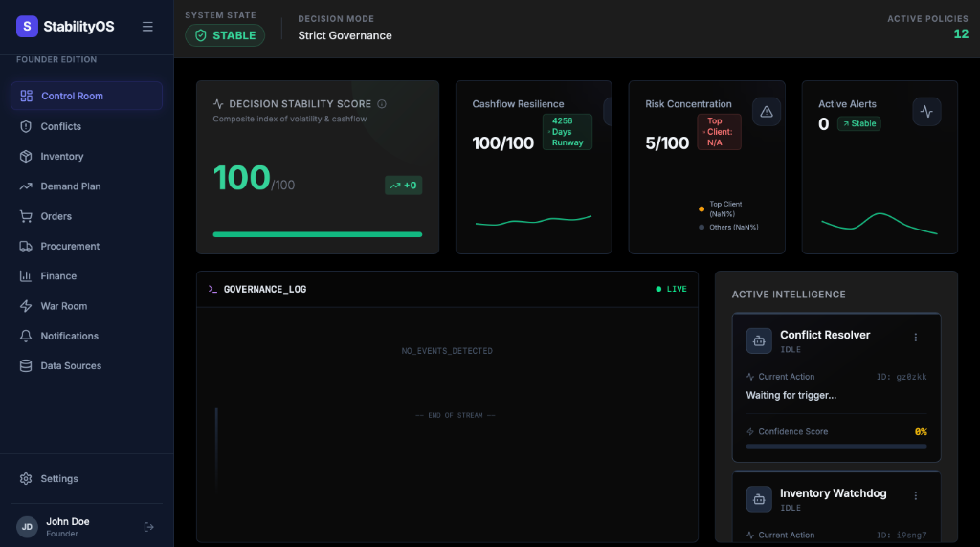Image resolution: width=980 pixels, height=547 pixels.
Task: Select Data Sources in the sidebar
Action: pos(70,365)
